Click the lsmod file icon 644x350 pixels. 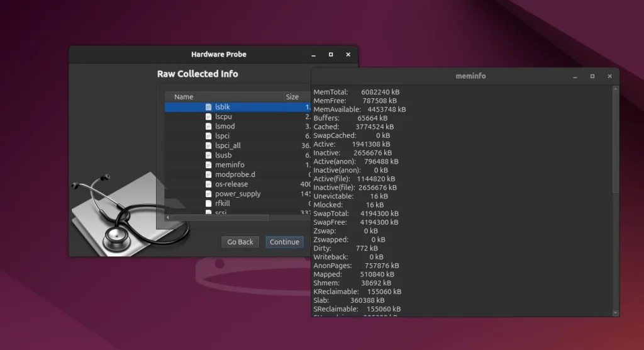pos(209,127)
